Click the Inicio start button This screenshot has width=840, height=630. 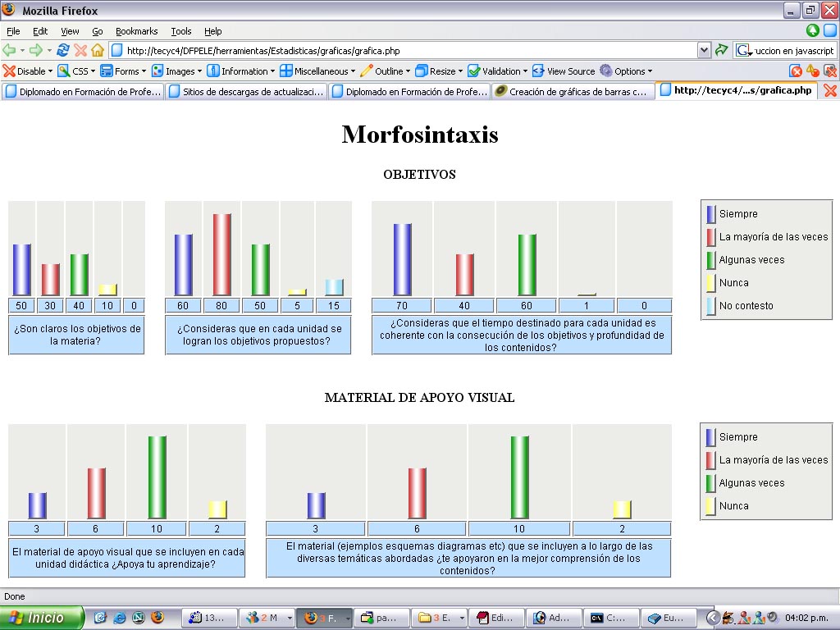[x=41, y=618]
